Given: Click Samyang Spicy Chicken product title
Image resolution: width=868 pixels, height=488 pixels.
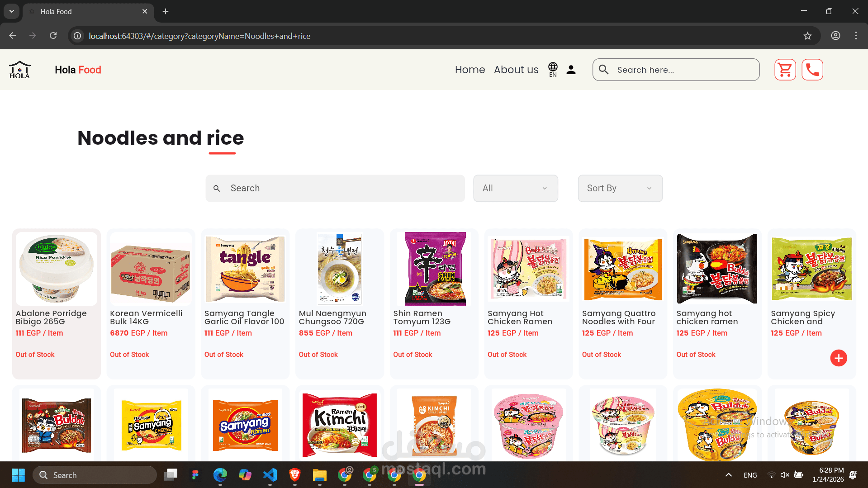Looking at the screenshot, I should pyautogui.click(x=803, y=317).
